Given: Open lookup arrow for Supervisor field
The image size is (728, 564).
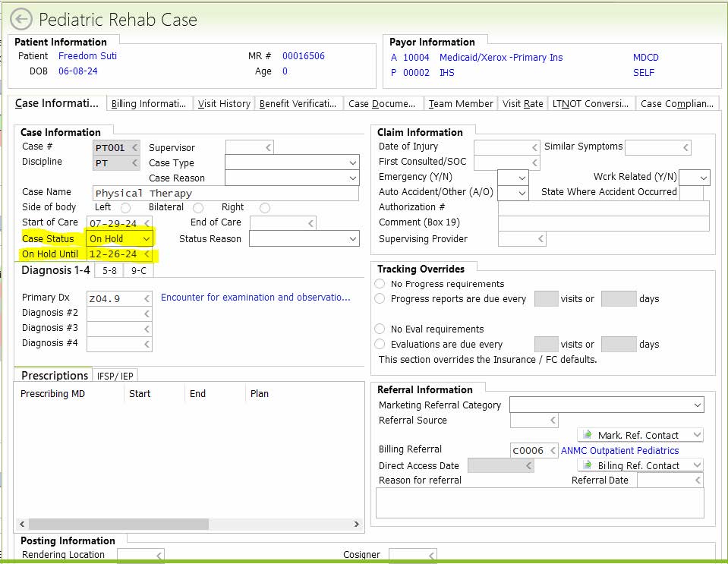Looking at the screenshot, I should (267, 147).
